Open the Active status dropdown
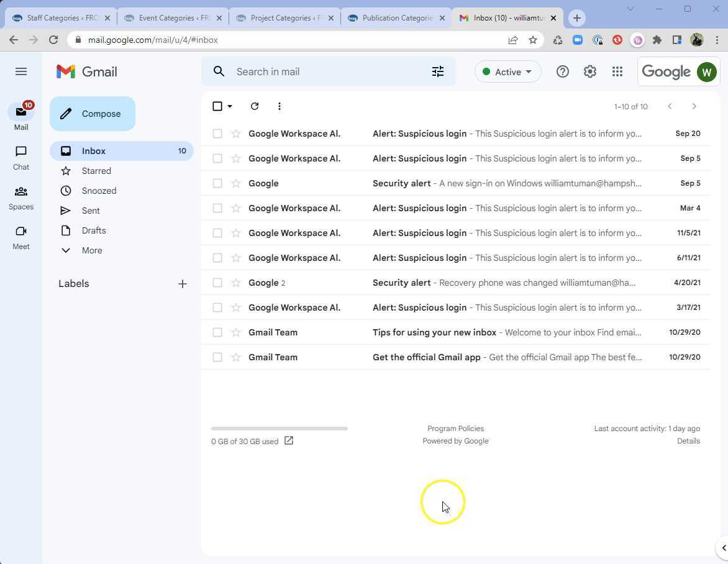 tap(507, 71)
